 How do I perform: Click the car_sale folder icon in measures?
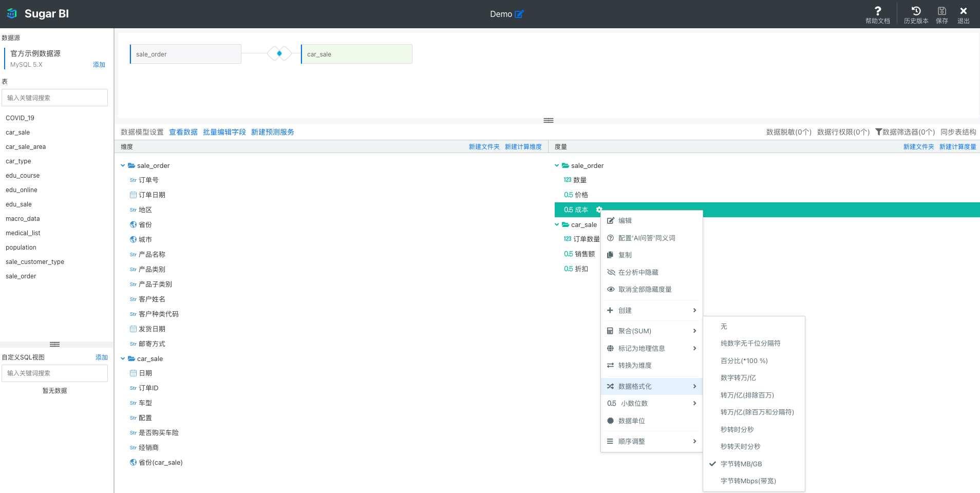click(x=566, y=224)
